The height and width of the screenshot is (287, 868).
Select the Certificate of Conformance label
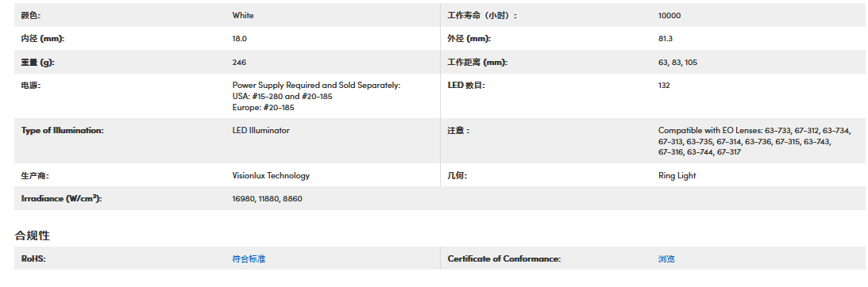pos(504,258)
